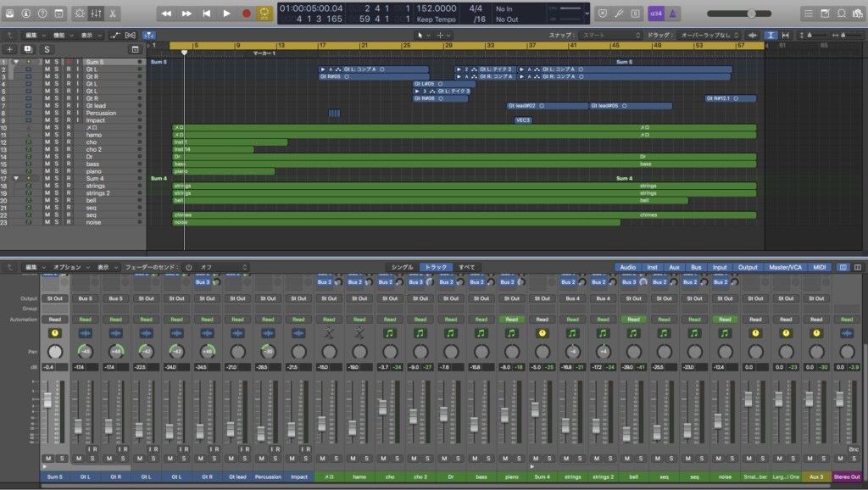Open the スナップ snap mode dropdown
This screenshot has height=490, width=868.
click(x=610, y=35)
